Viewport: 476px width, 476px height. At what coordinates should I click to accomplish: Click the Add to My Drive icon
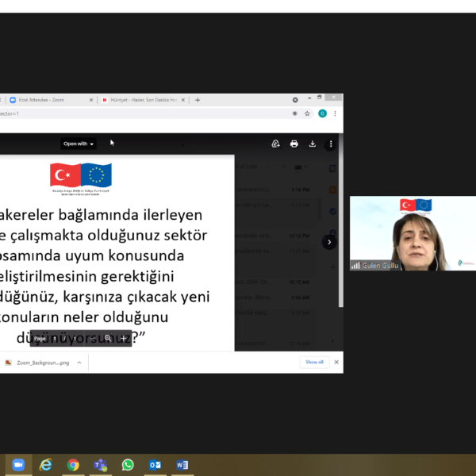tap(275, 144)
